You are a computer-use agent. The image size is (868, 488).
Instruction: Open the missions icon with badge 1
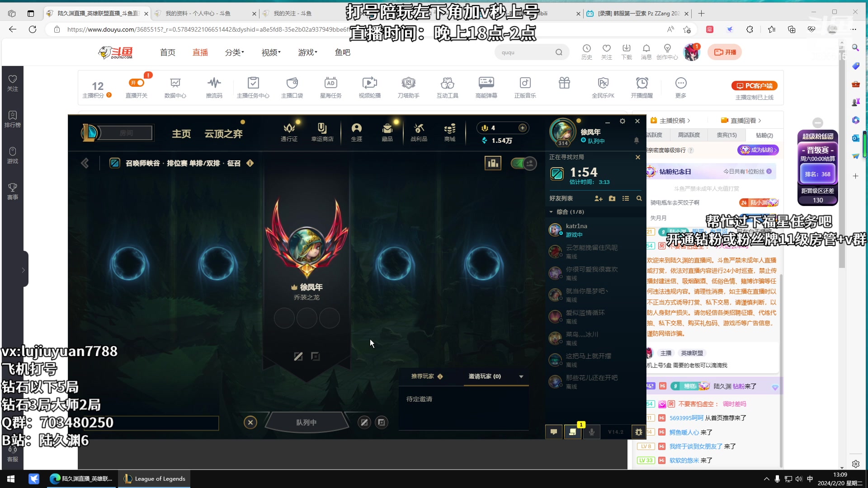(573, 432)
